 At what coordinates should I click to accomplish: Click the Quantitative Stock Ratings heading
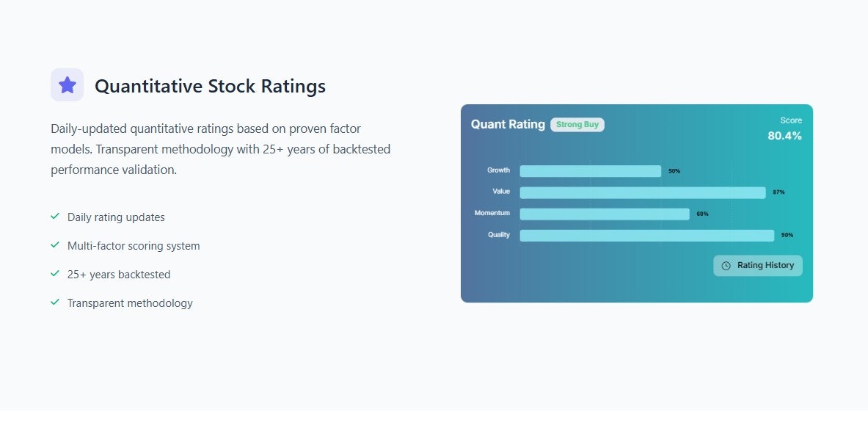(210, 87)
